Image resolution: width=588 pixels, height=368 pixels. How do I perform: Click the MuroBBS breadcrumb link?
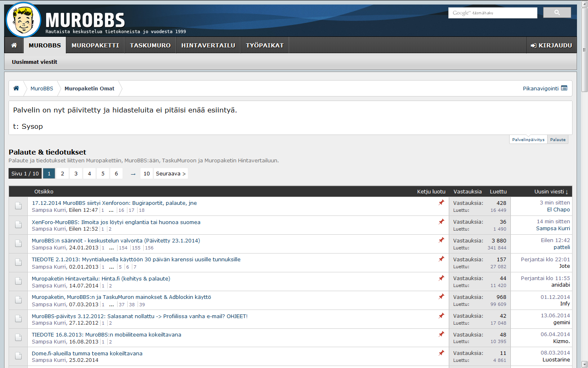click(42, 88)
